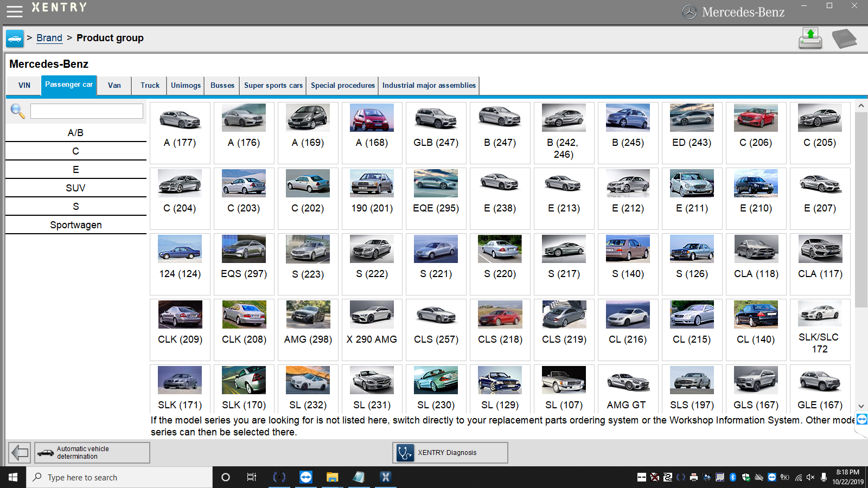Choose the EQE (295) vehicle
868x488 pixels.
click(x=436, y=198)
